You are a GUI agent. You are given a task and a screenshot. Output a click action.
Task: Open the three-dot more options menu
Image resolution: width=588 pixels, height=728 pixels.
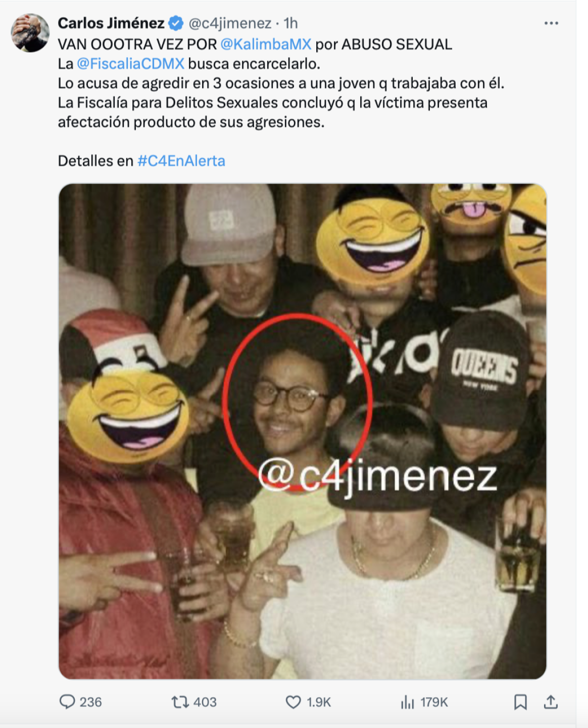pyautogui.click(x=551, y=23)
